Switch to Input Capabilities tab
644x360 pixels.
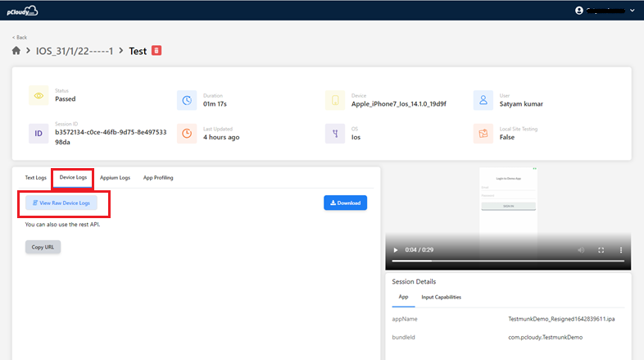(441, 297)
